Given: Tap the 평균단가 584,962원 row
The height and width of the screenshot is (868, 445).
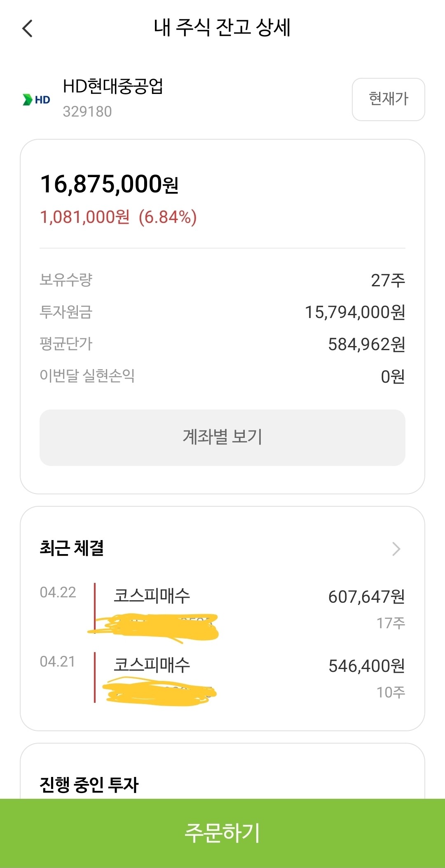Looking at the screenshot, I should pyautogui.click(x=222, y=344).
